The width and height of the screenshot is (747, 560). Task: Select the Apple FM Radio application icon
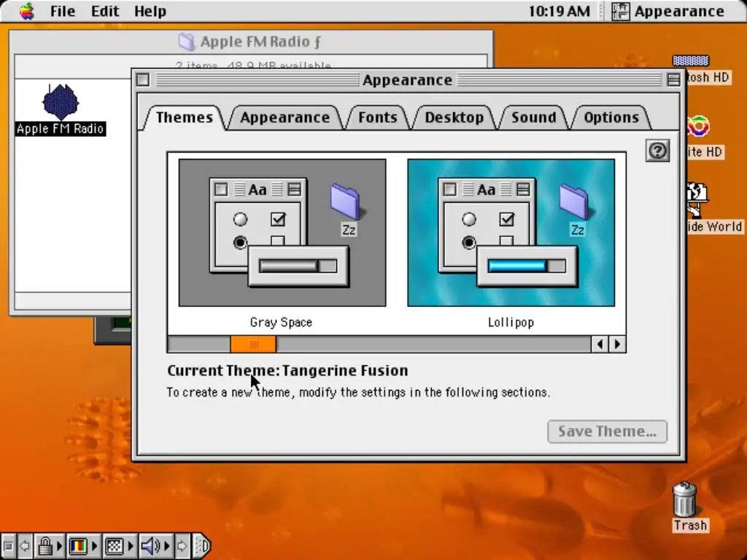[61, 102]
